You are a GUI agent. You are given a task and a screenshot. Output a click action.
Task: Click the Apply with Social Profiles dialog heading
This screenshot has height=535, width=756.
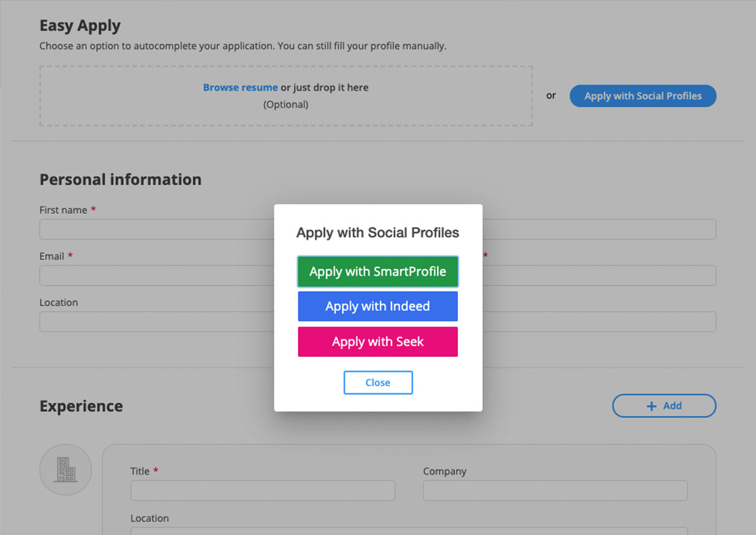tap(377, 233)
